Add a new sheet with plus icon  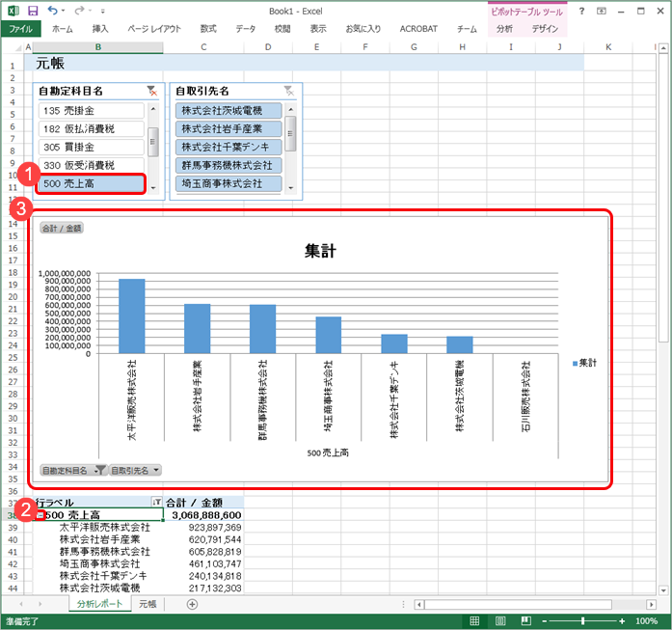pyautogui.click(x=192, y=604)
